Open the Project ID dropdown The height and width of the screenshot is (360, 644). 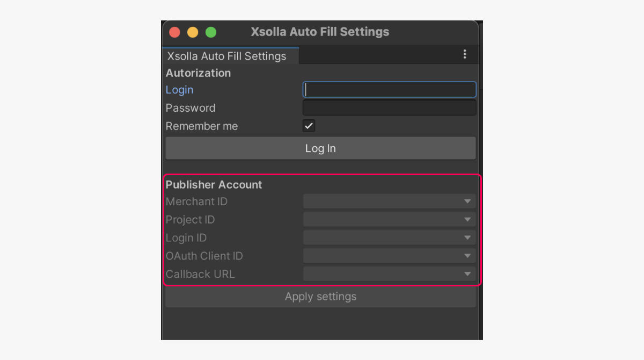[390, 220]
